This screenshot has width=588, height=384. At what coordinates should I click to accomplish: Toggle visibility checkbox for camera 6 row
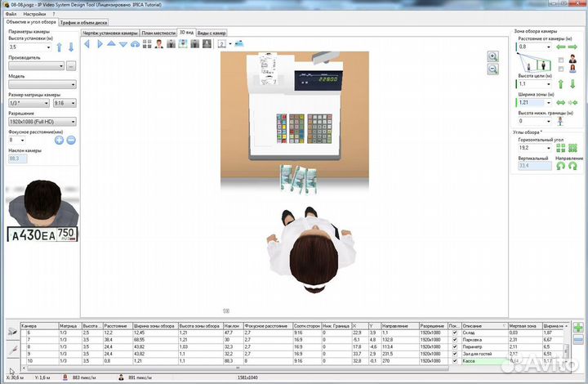pyautogui.click(x=455, y=333)
